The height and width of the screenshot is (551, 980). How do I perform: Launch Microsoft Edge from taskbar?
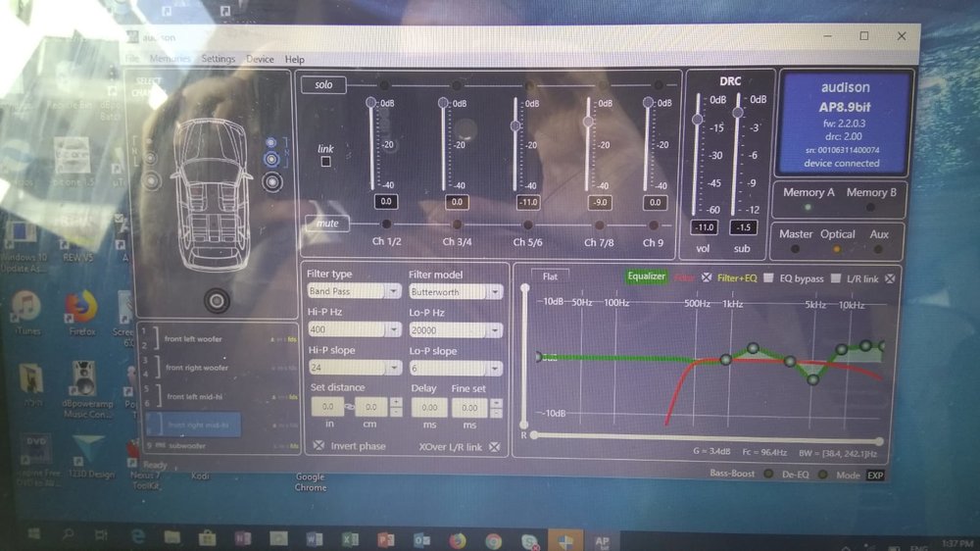pyautogui.click(x=137, y=536)
